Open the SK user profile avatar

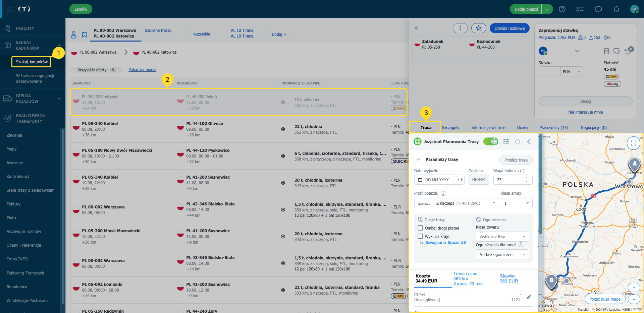tap(635, 9)
